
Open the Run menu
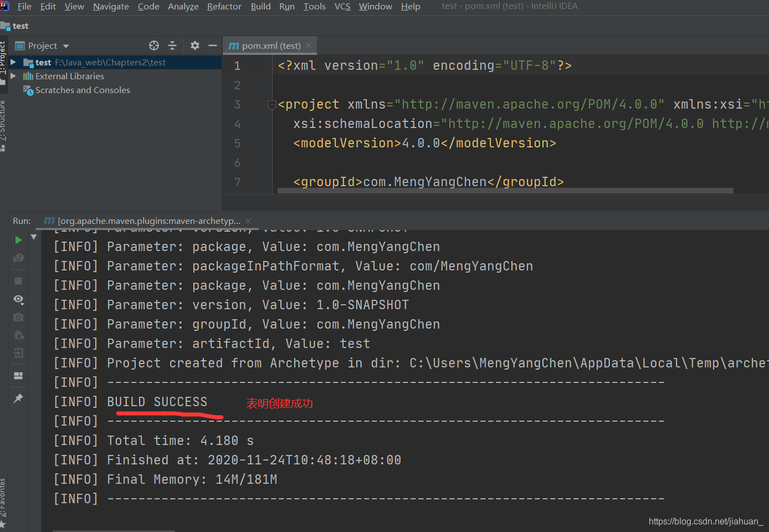click(x=287, y=7)
